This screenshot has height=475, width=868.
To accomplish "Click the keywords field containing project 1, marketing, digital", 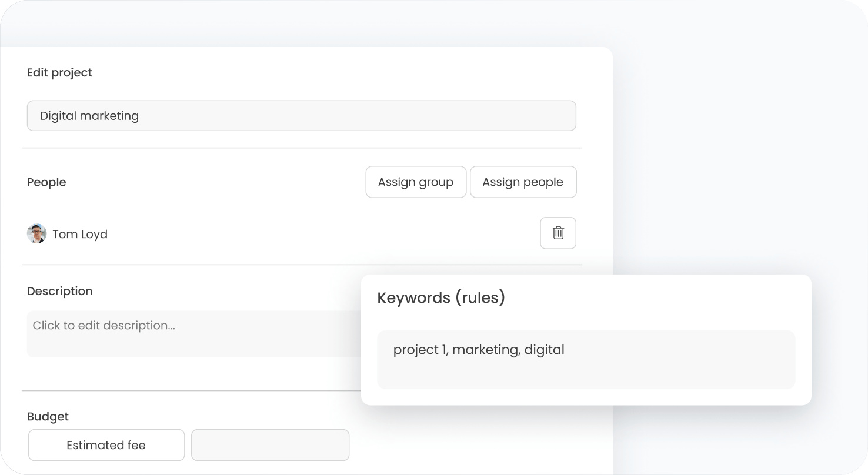I will pos(586,359).
